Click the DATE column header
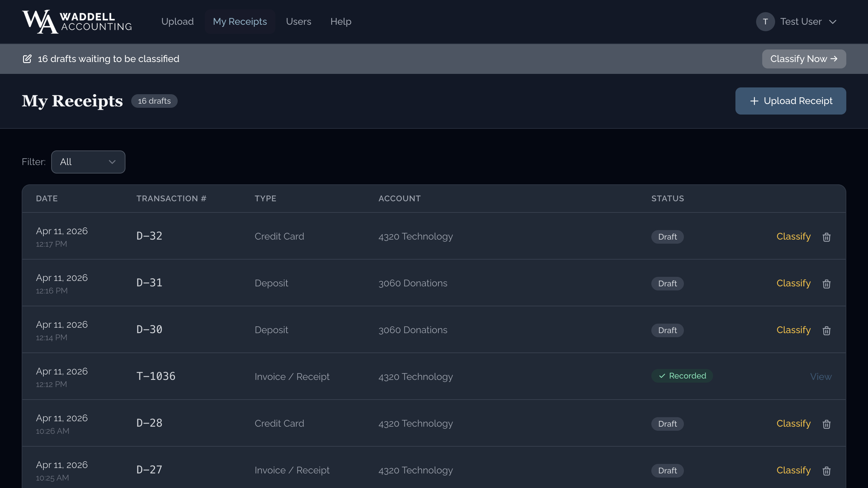The width and height of the screenshot is (868, 488). pyautogui.click(x=47, y=199)
